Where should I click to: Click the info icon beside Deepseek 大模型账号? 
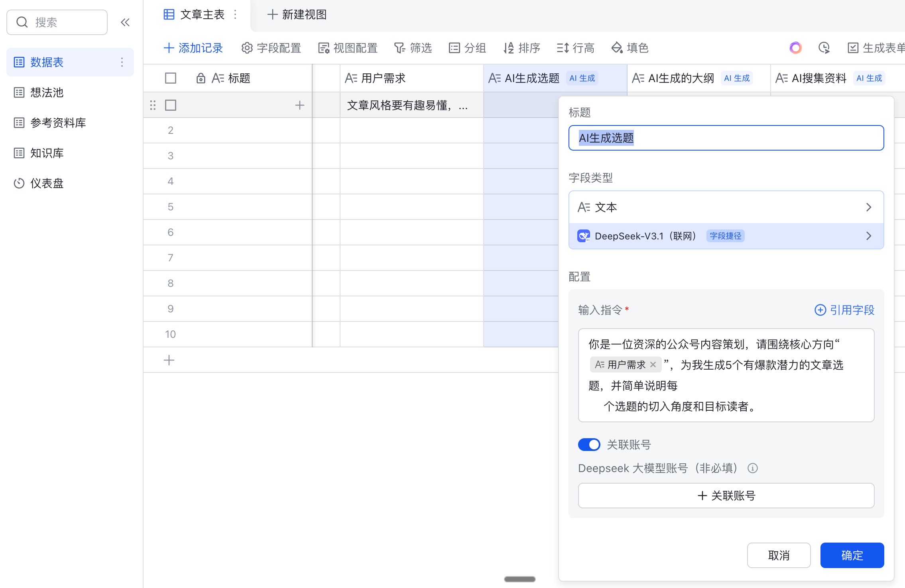[752, 468]
